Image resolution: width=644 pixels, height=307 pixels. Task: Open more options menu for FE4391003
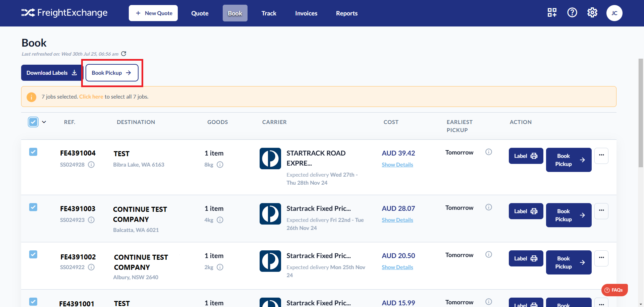click(x=601, y=211)
